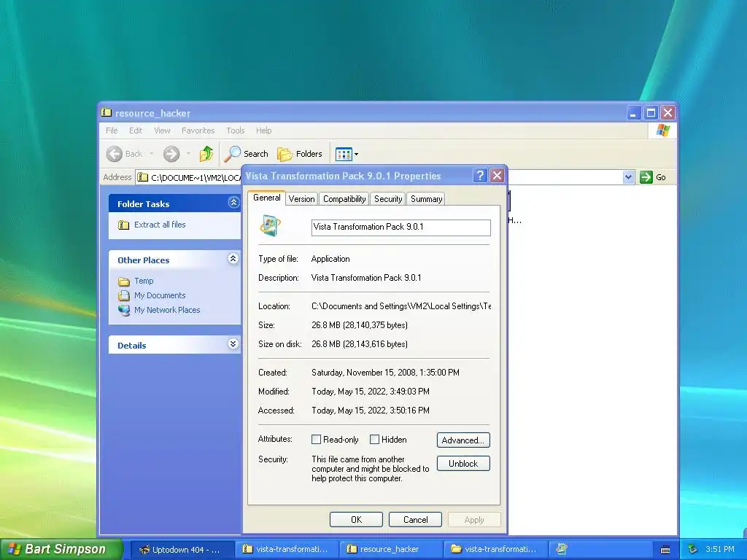Screen dimensions: 747x560
Task: Open My Documents in Other Places
Action: pyautogui.click(x=160, y=295)
